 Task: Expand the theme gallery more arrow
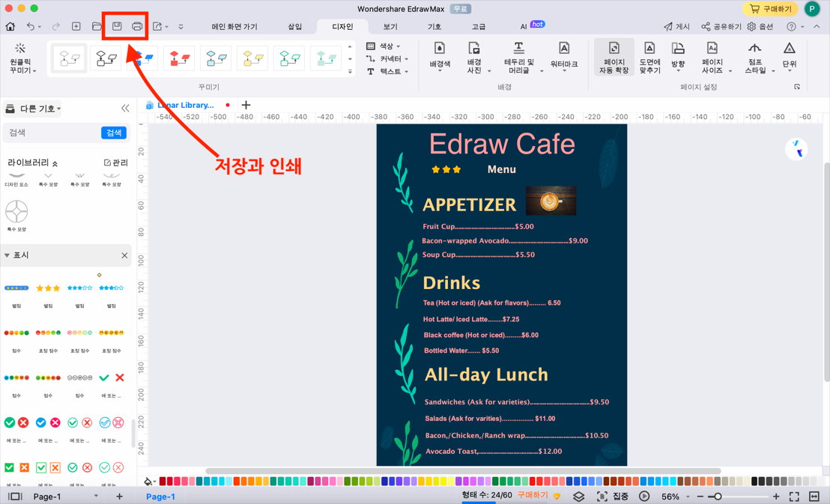[x=350, y=71]
